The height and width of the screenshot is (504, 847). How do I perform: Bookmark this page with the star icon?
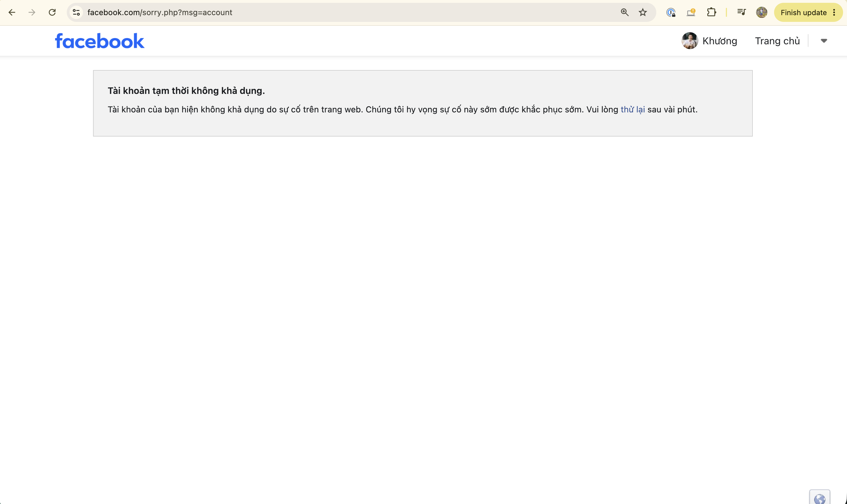[643, 13]
